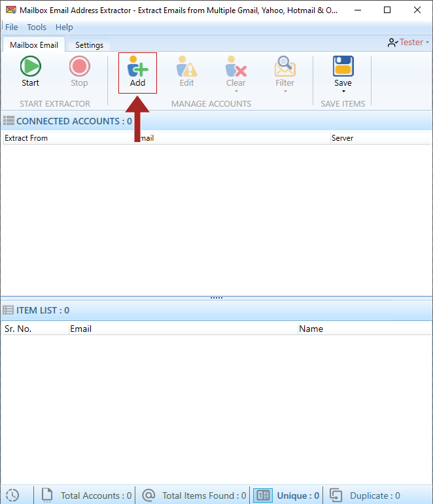Viewport: 433px width, 504px height.
Task: Switch to the Mailbox Email tab
Action: (x=34, y=45)
